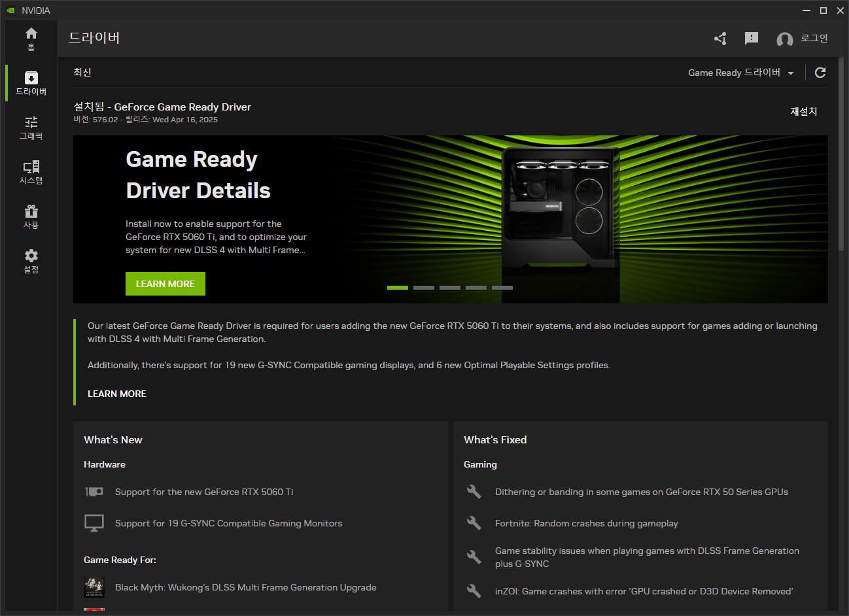The height and width of the screenshot is (616, 849).
Task: Click the NVIDIA logo in title bar
Action: [x=10, y=10]
